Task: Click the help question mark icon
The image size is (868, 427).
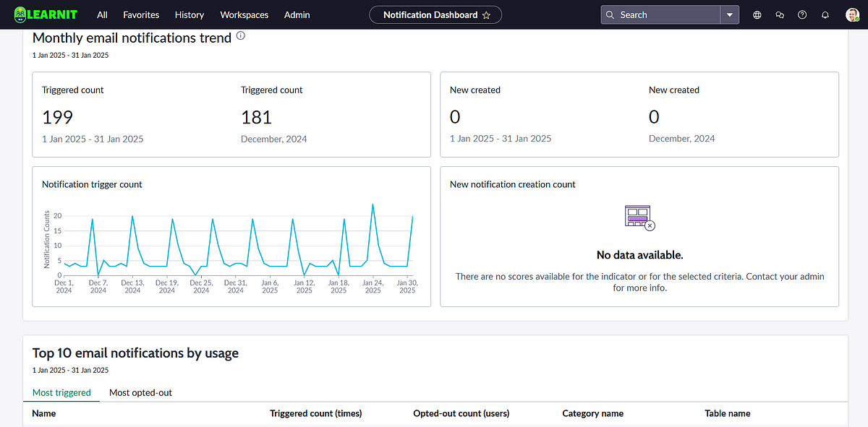Action: (802, 14)
